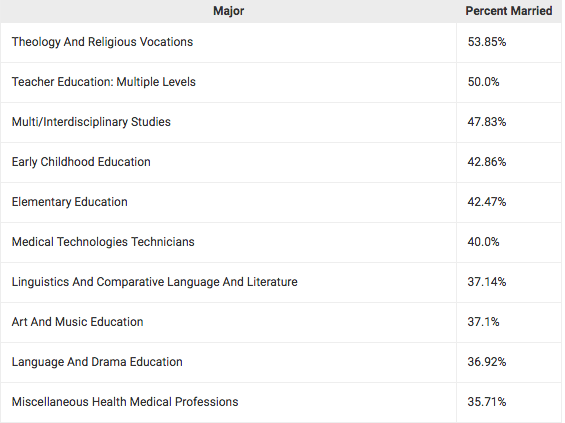Screen dimensions: 565x423
Task: Click the 50.0% percent cell
Action: tap(509, 82)
